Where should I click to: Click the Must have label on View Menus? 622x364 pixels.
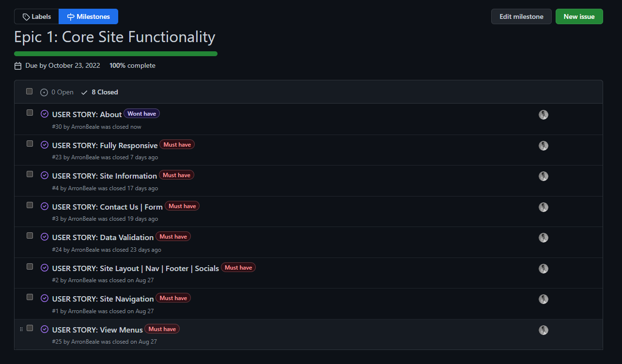point(162,329)
